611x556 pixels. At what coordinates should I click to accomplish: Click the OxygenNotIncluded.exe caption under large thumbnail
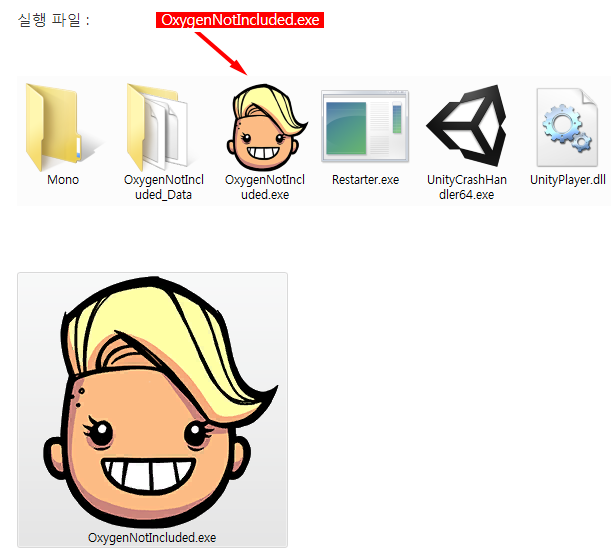(152, 538)
